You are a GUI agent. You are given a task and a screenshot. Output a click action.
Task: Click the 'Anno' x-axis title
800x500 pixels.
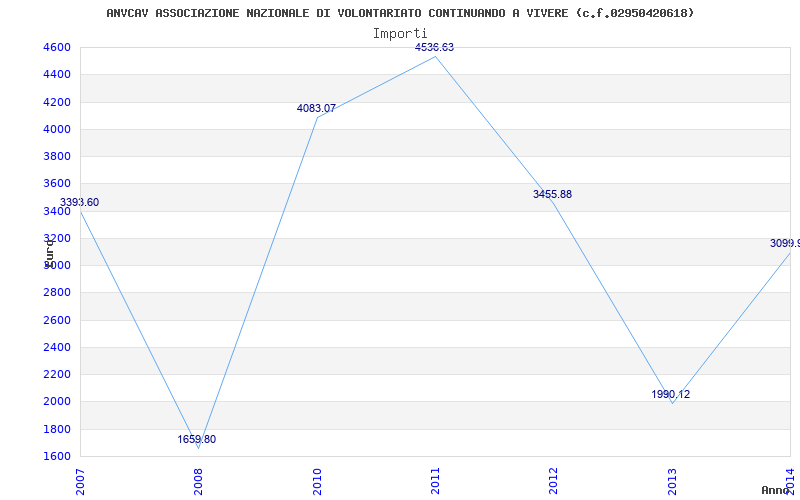[774, 490]
